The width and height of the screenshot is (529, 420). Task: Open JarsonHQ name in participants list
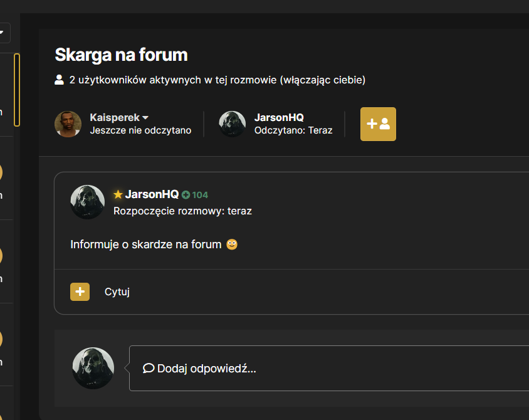(279, 117)
